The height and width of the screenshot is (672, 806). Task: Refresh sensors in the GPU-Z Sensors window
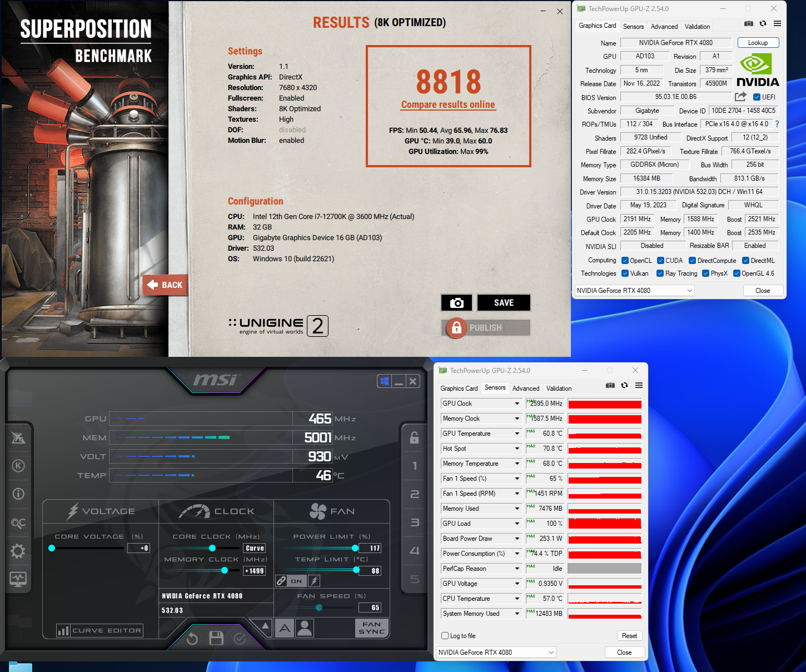point(624,385)
